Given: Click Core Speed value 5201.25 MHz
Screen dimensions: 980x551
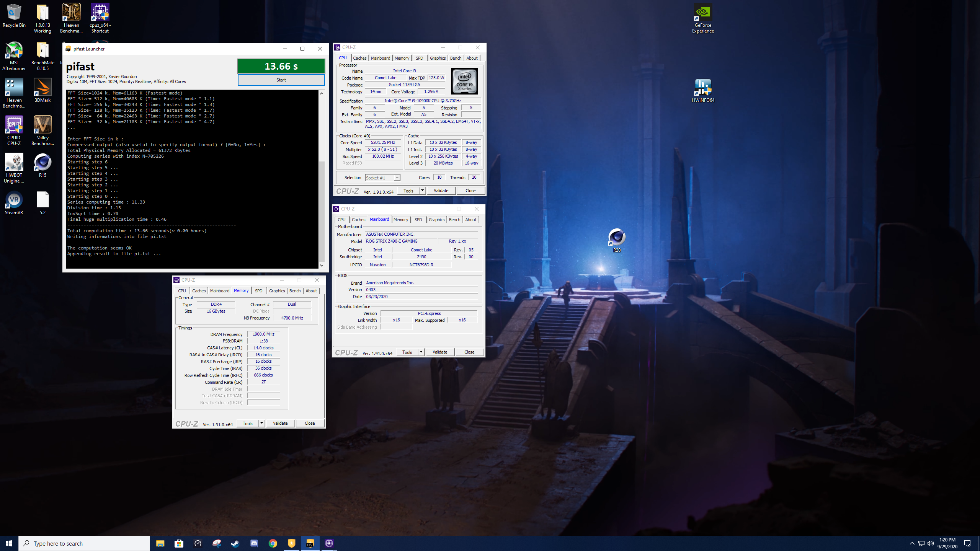Looking at the screenshot, I should point(383,142).
